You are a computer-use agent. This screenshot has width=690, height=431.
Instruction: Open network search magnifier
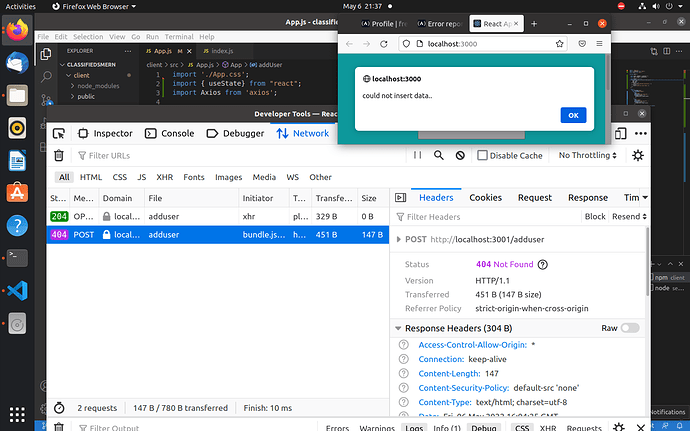click(439, 155)
